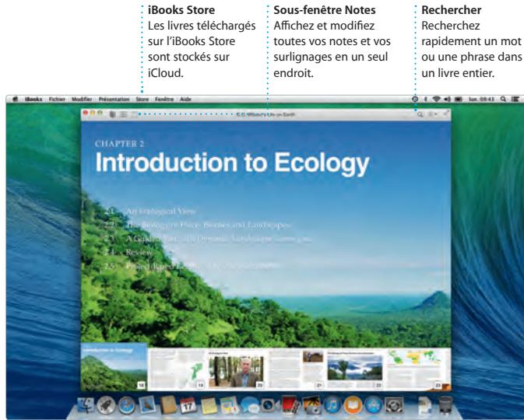
Task: Open the text appearance dropdown
Action: pos(433,114)
